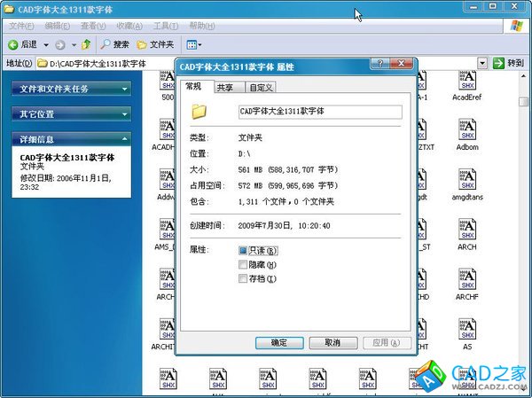Select the Adbom SHX font file

click(467, 135)
